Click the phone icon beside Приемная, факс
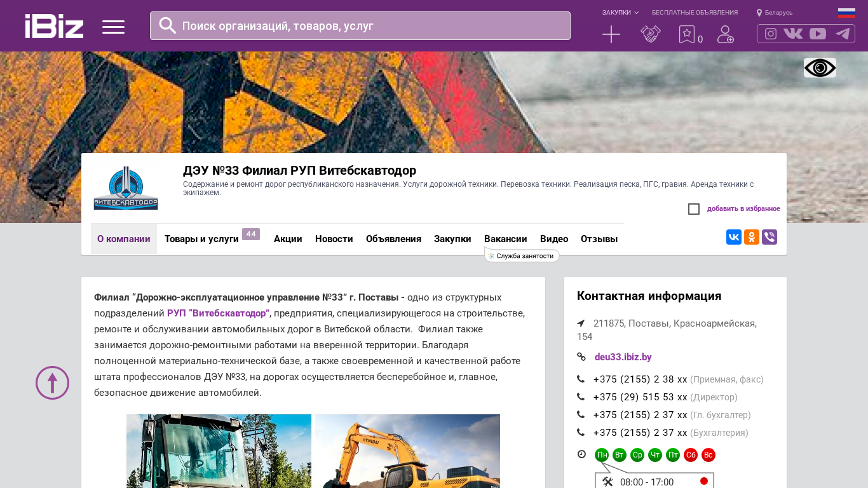 click(581, 379)
